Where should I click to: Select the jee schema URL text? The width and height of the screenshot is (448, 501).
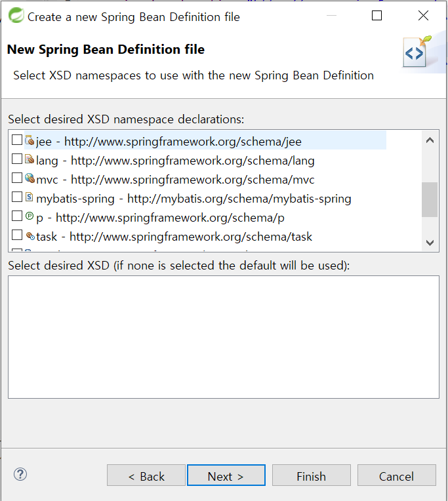(183, 142)
